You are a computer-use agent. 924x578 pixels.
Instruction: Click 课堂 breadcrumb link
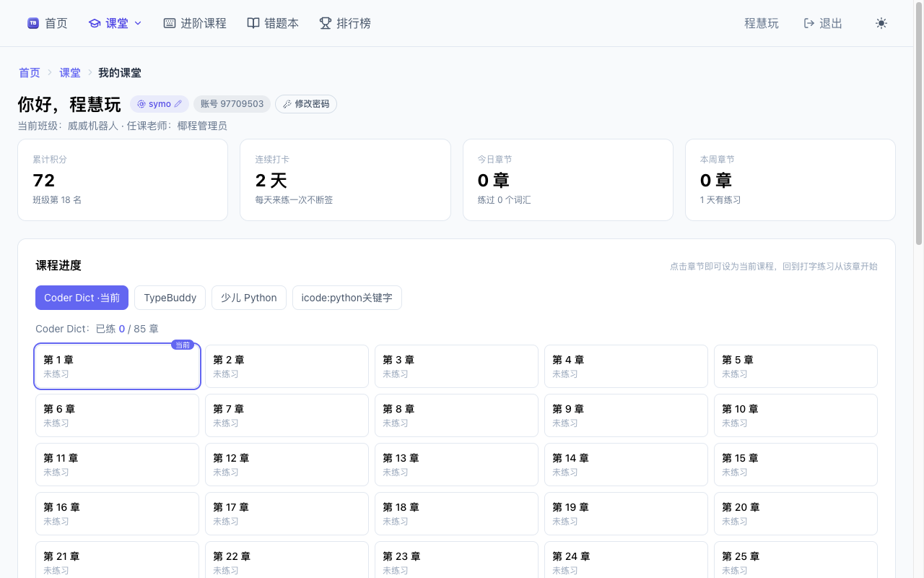[x=70, y=73]
